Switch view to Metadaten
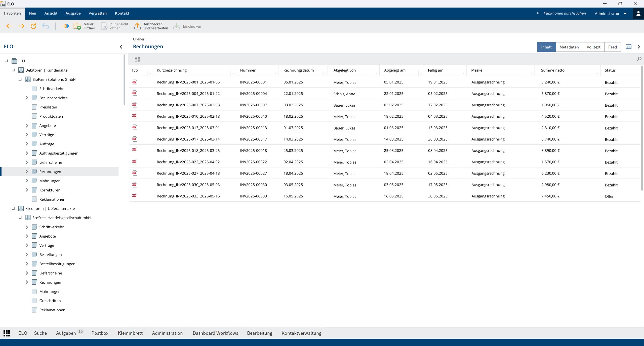 point(569,47)
